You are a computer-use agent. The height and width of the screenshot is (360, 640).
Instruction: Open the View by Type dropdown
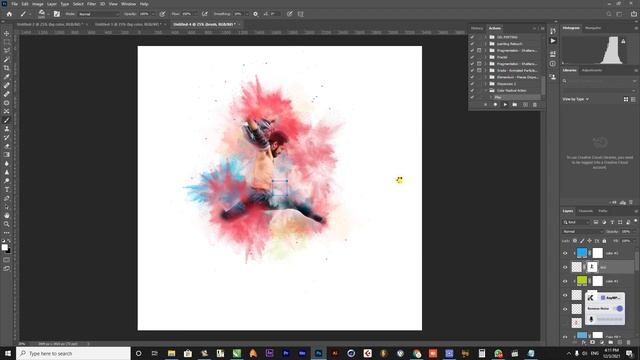click(x=576, y=99)
